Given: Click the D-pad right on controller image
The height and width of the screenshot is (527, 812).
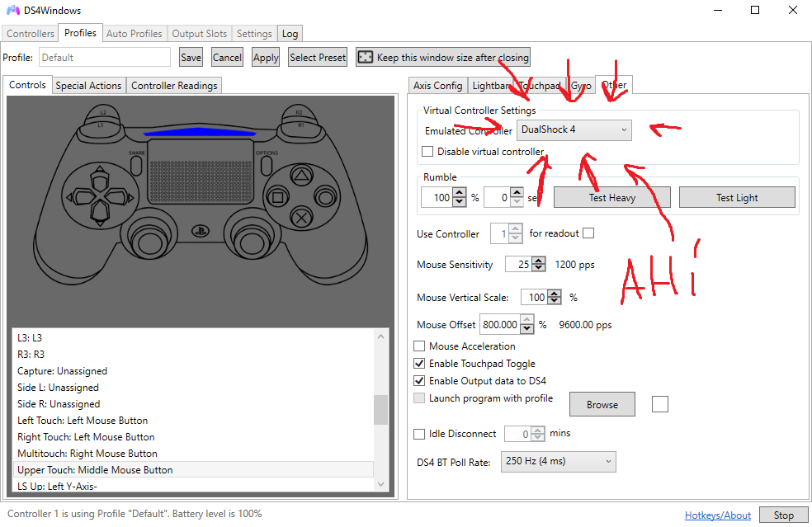Looking at the screenshot, I should (x=120, y=197).
